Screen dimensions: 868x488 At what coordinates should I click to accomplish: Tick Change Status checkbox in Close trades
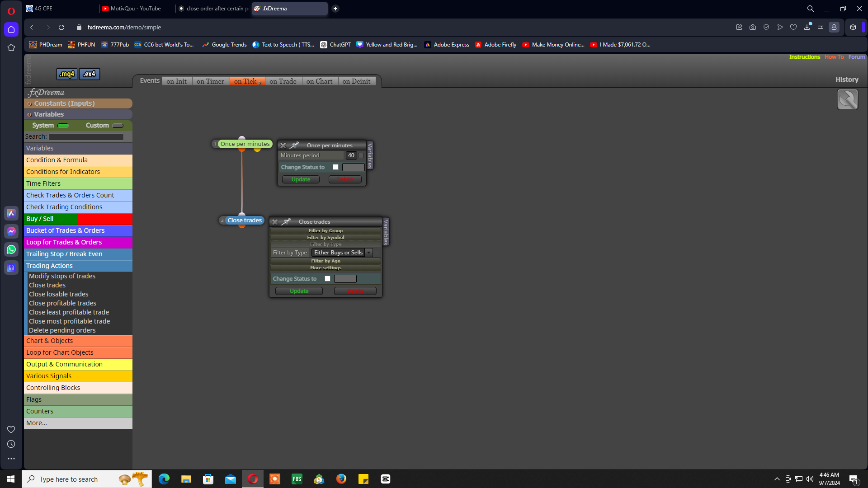327,279
